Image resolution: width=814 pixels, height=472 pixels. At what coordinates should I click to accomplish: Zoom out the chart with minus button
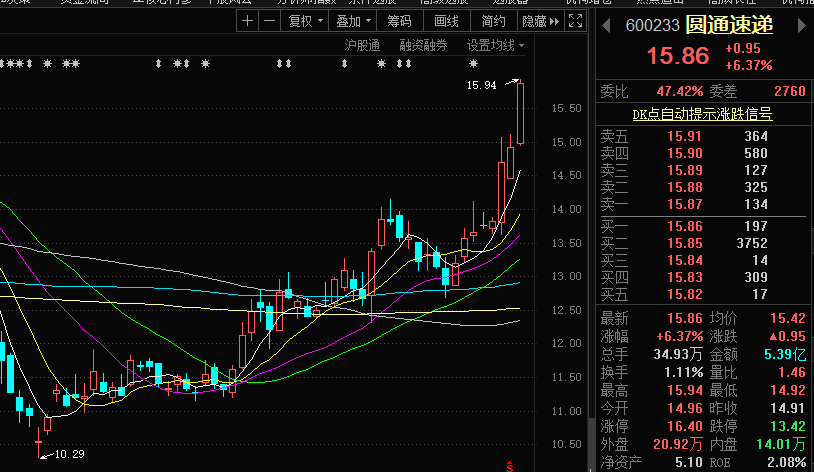269,21
